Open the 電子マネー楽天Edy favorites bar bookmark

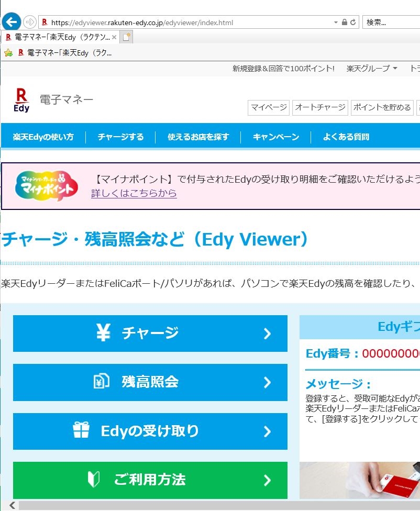tap(65, 52)
